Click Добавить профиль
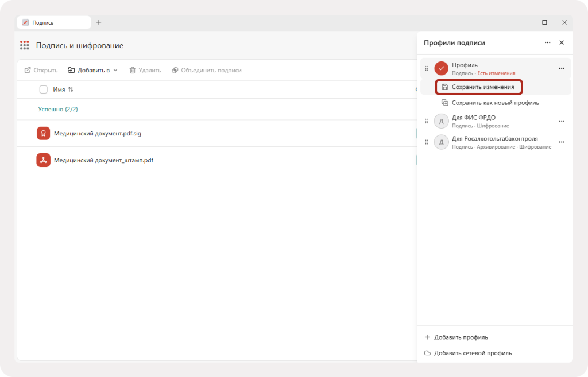The height and width of the screenshot is (377, 588). pos(456,337)
